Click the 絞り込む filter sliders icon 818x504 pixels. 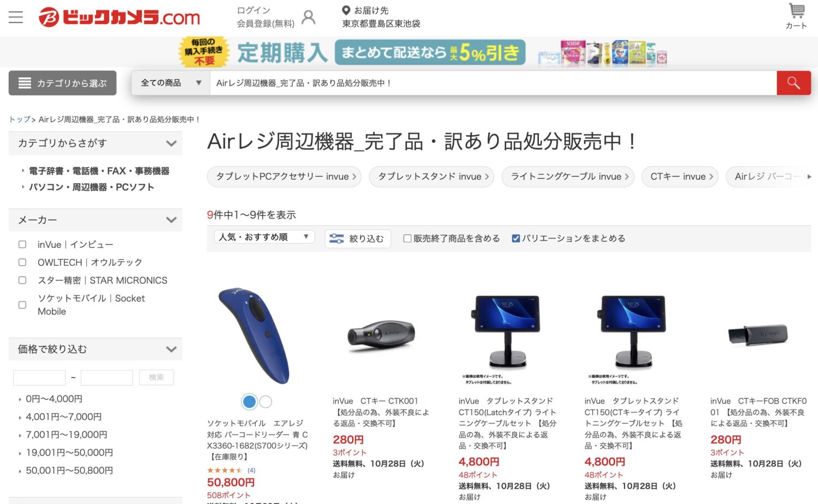pos(336,239)
